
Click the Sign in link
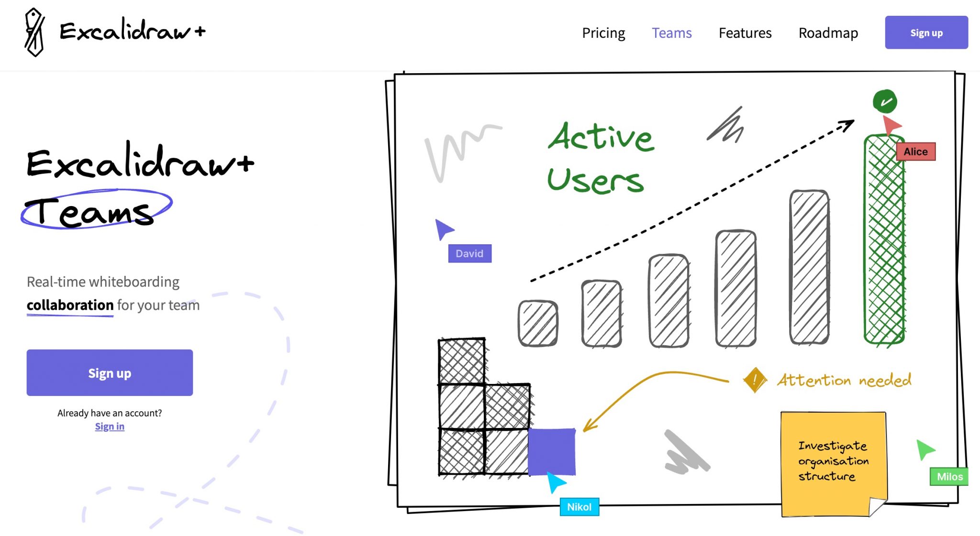click(x=110, y=426)
